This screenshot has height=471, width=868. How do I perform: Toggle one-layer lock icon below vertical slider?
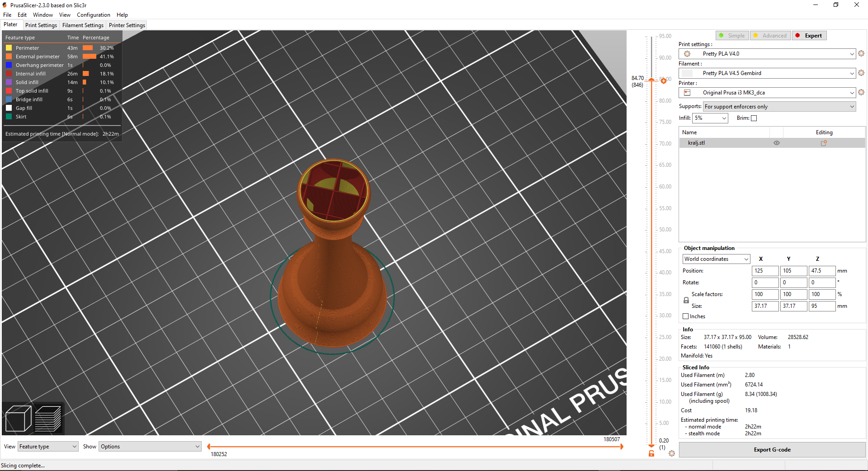pyautogui.click(x=651, y=453)
